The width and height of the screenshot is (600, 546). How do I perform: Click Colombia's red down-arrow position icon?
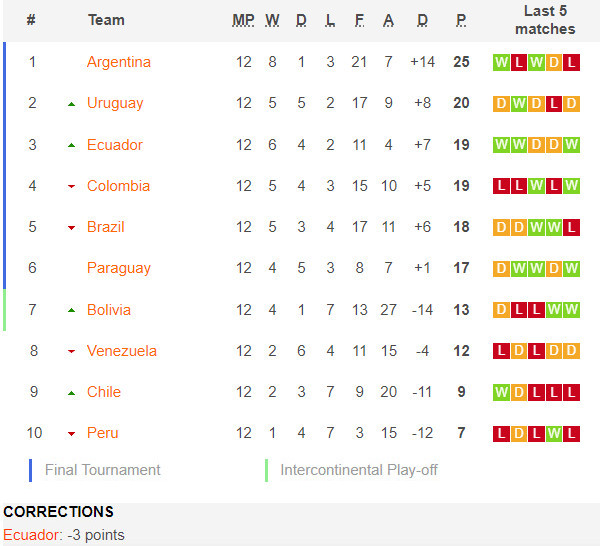coord(71,187)
